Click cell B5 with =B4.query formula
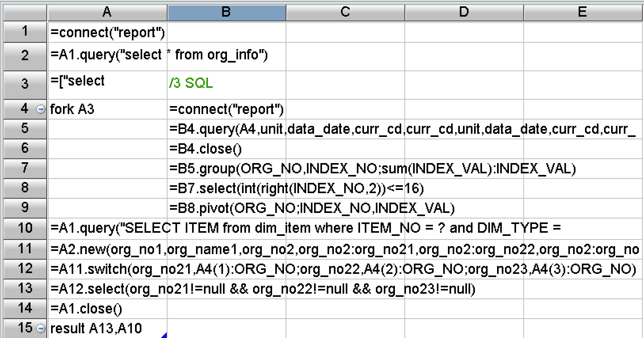This screenshot has width=644, height=338. 227,129
